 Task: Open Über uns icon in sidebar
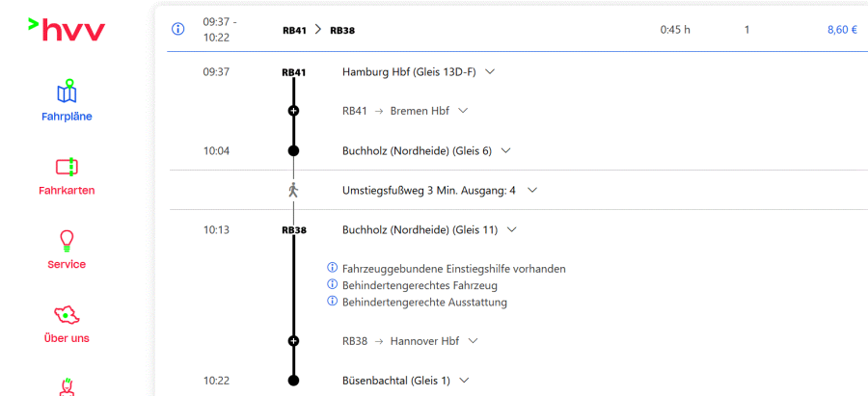pyautogui.click(x=67, y=314)
